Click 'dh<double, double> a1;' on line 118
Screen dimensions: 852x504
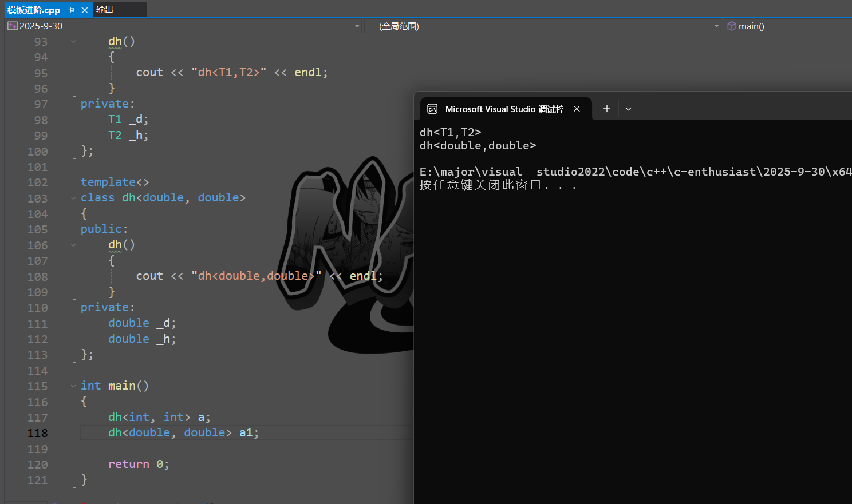pos(183,433)
